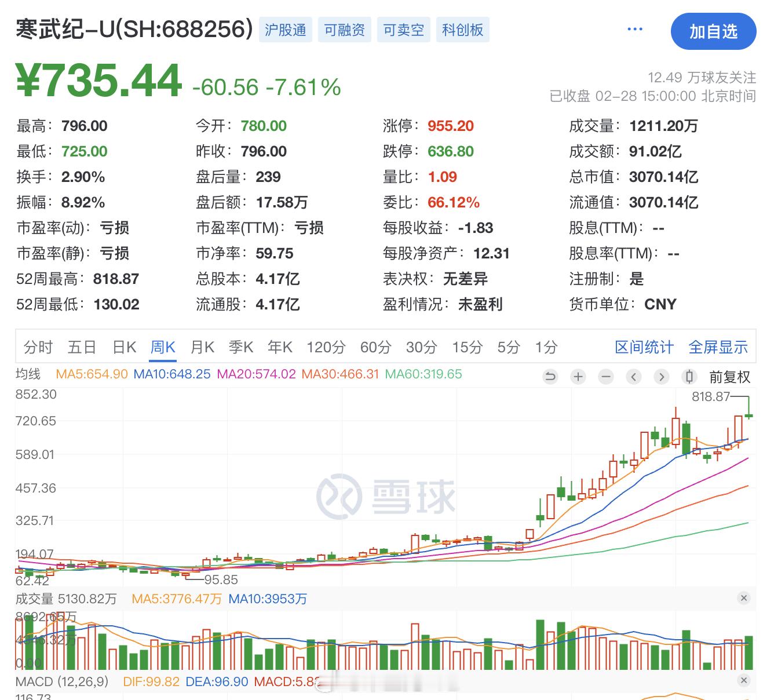This screenshot has height=700, width=774.
Task: Click the MA10:648.25 legend label
Action: click(x=172, y=374)
